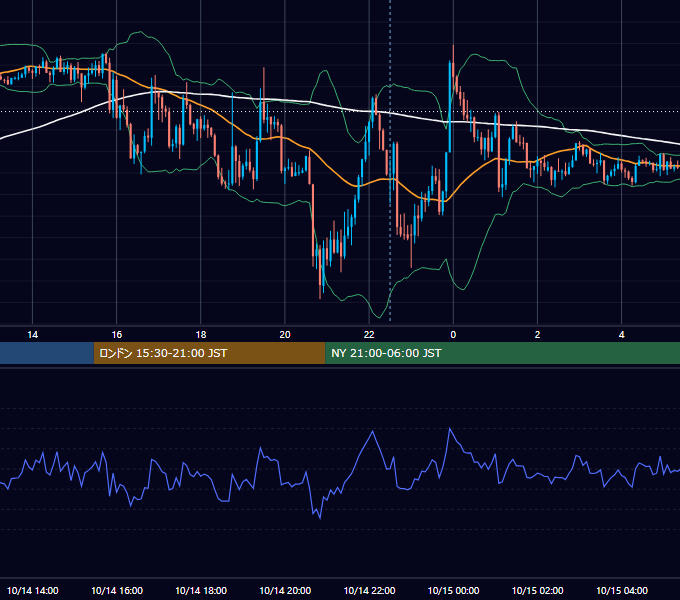Click the 20 hour label on price chart axis
The image size is (680, 600).
click(285, 334)
